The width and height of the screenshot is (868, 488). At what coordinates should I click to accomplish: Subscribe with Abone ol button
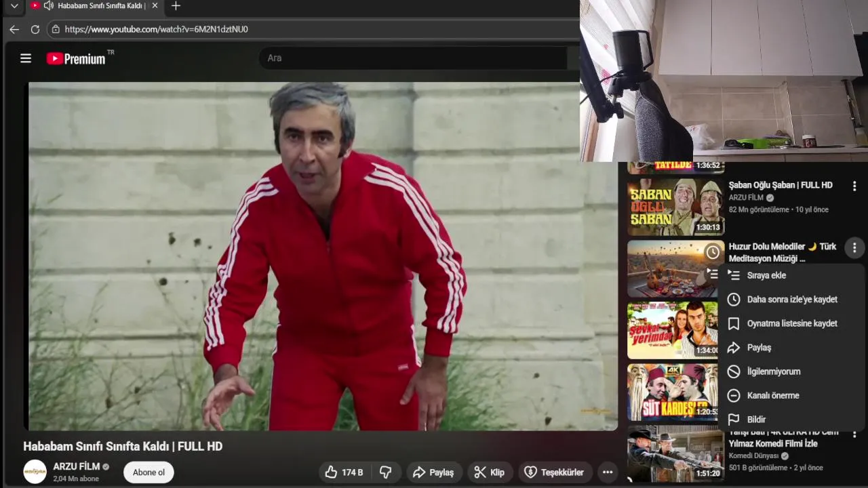tap(149, 472)
